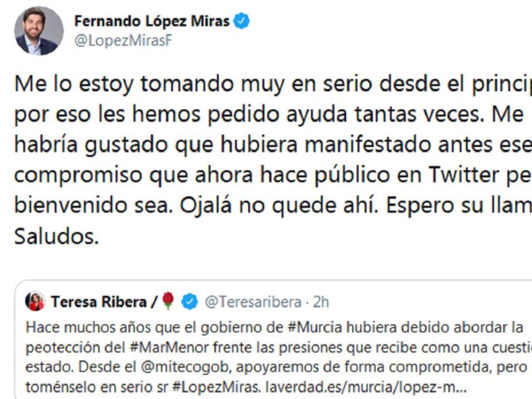Screen dimensions: 532x399
Task: Click the 2h timestamp of quoted tweet
Action: 321,302
